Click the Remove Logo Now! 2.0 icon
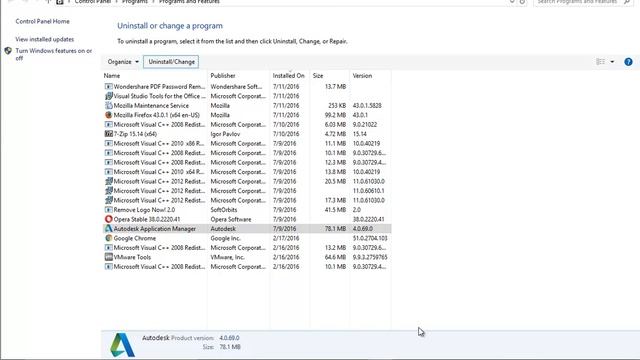The height and width of the screenshot is (360, 640). 109,210
